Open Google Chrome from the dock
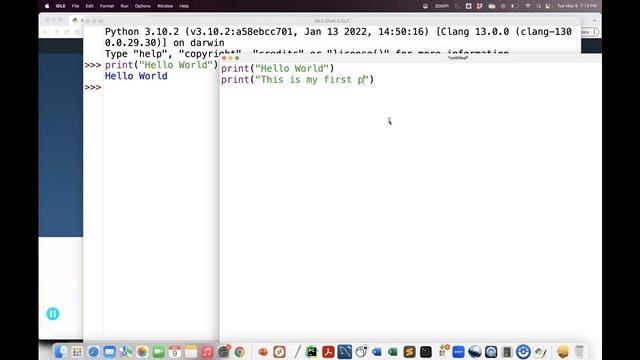This screenshot has height=360, width=640. 240,351
